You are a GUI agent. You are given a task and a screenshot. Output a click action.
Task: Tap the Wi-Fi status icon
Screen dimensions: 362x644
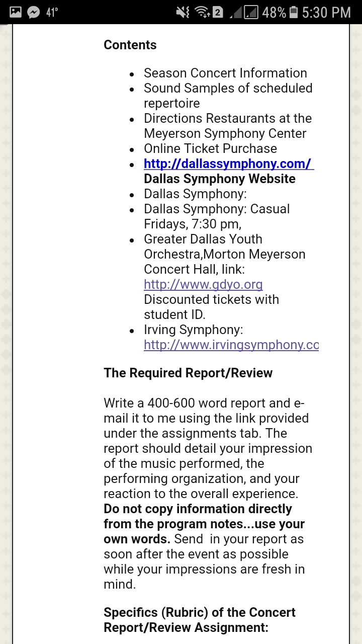click(x=202, y=12)
